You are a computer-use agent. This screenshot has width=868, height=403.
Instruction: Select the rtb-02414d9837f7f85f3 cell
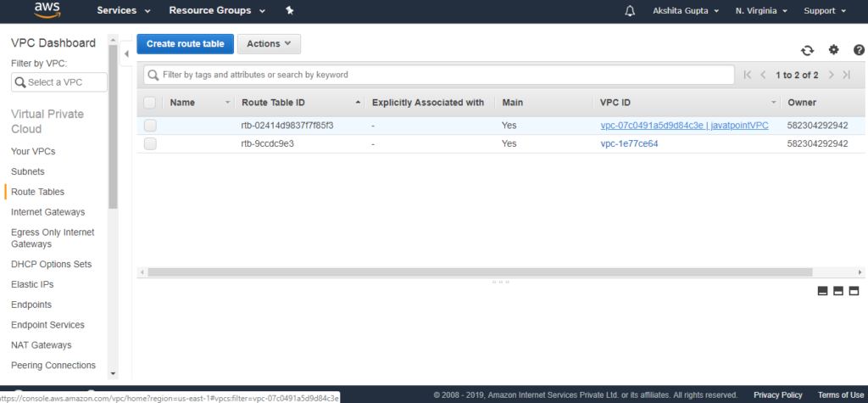(x=287, y=126)
